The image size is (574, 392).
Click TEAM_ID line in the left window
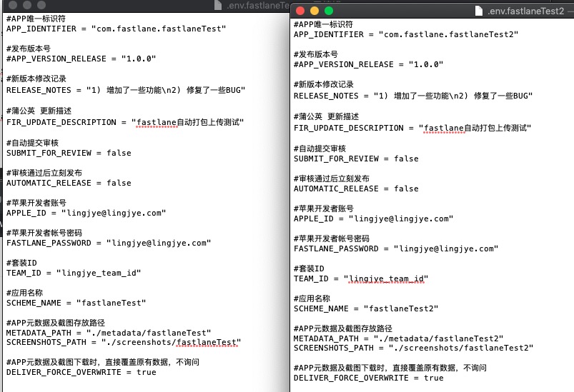tap(74, 273)
